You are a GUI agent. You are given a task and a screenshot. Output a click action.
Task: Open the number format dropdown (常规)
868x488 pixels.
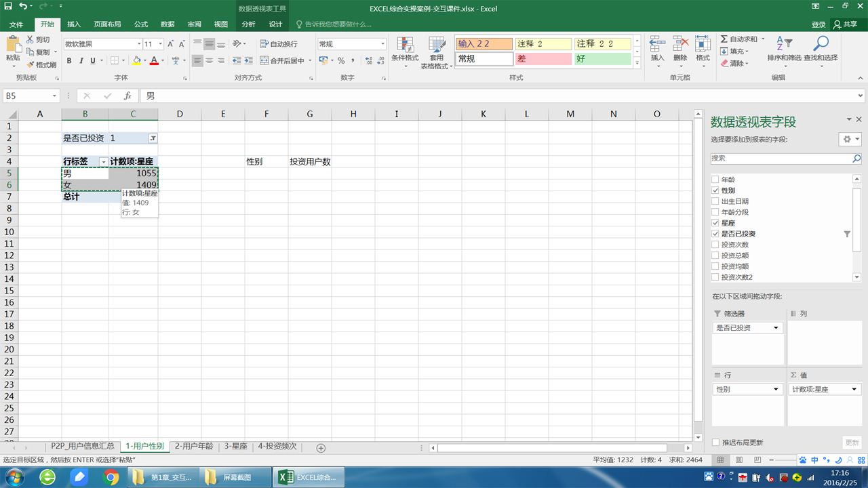(382, 44)
